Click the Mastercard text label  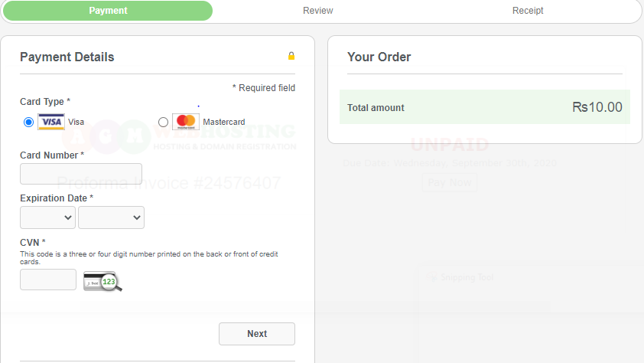224,122
